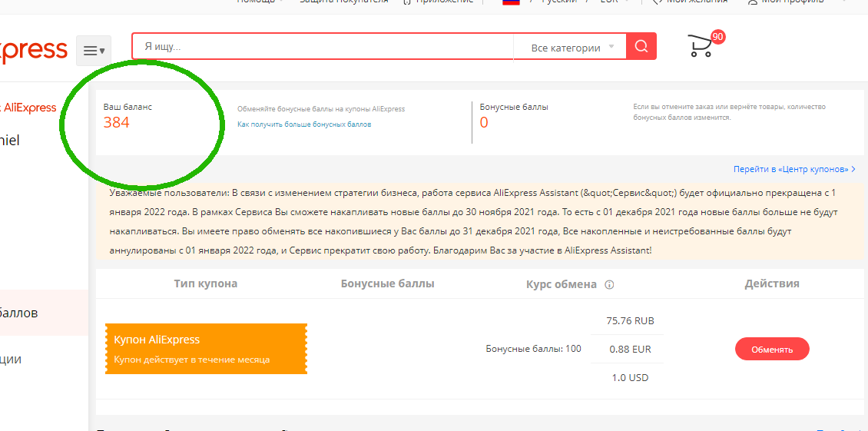Click the Если вы отмените заказ note

729,112
